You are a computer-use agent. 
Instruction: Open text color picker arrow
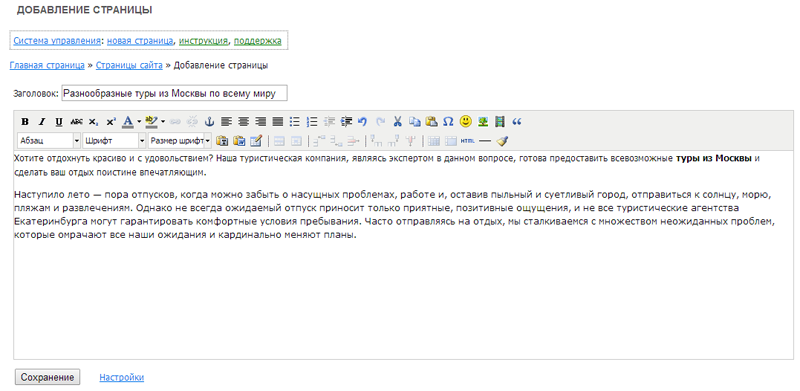click(x=139, y=121)
